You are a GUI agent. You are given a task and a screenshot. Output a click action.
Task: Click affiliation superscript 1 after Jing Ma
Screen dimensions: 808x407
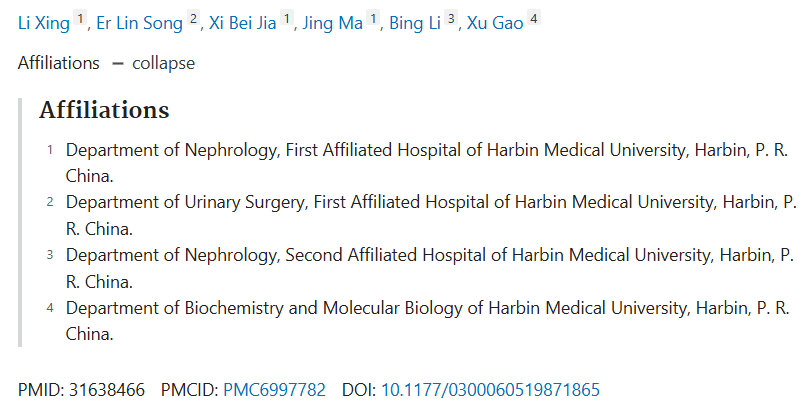[x=373, y=19]
